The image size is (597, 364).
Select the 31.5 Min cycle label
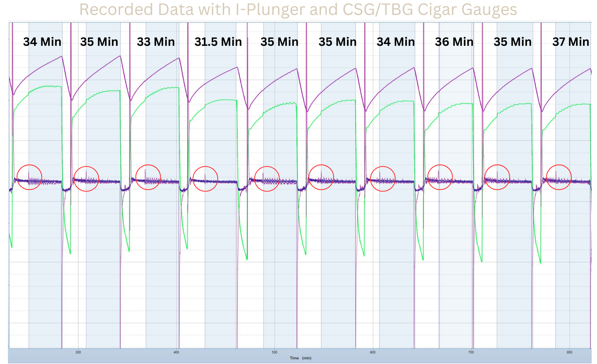pyautogui.click(x=218, y=42)
